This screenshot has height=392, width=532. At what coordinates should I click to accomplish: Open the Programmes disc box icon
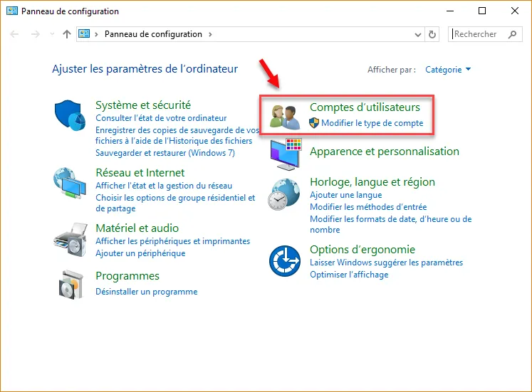70,285
